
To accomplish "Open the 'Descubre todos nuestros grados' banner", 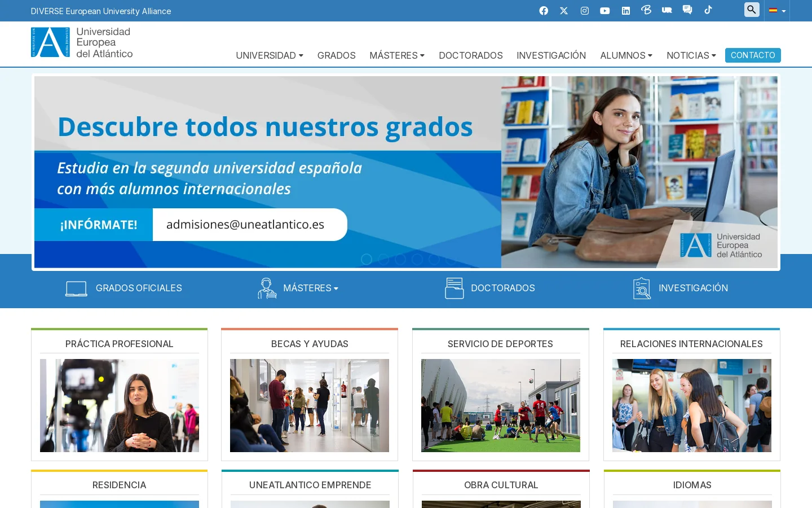I will point(406,172).
